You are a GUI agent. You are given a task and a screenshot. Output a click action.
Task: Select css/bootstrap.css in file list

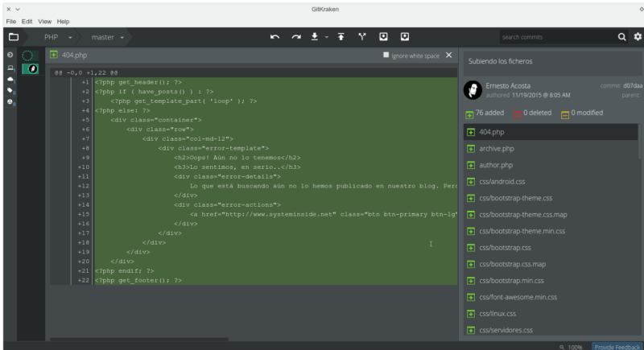click(551, 248)
